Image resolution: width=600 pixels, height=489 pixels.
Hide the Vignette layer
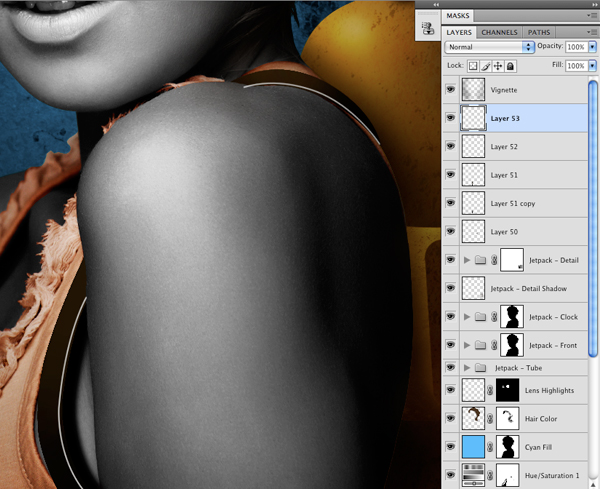[x=450, y=90]
